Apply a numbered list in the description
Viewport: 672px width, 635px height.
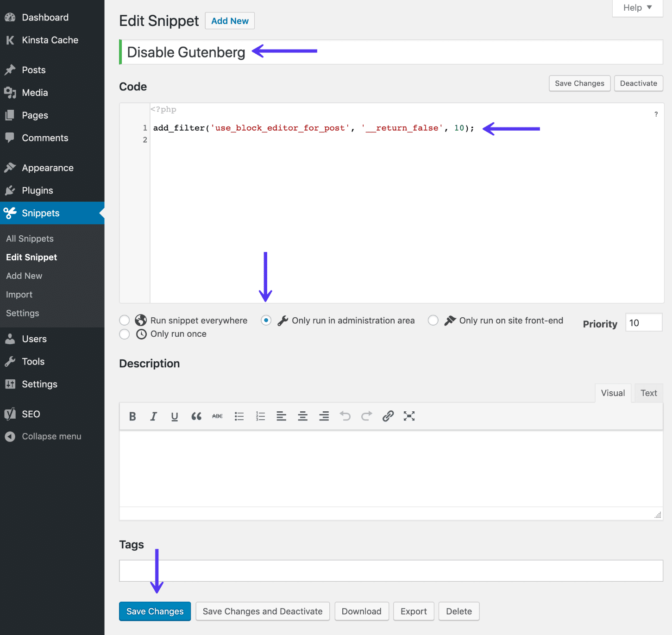(x=260, y=416)
